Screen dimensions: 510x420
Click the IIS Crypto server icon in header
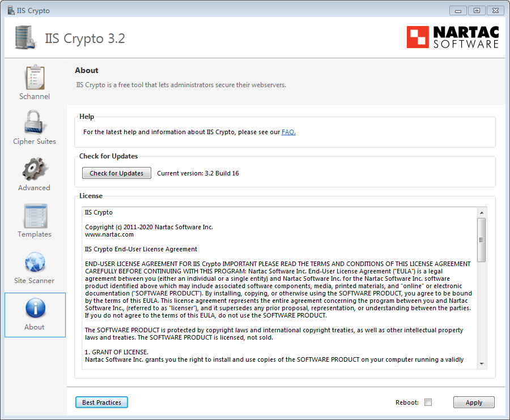[24, 38]
